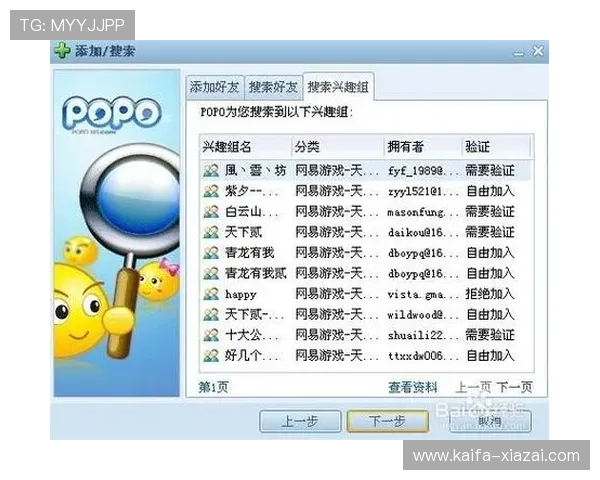Screen dimensions: 600x480
Task: Go to 上一页 previous page link
Action: (x=473, y=387)
